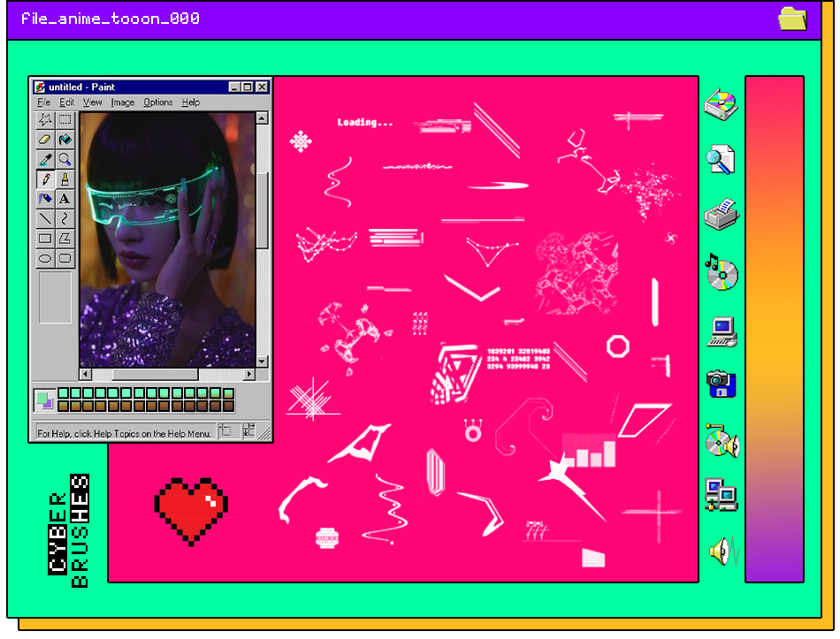Image resolution: width=840 pixels, height=639 pixels.
Task: Click the orange-purple gradient panel on right
Action: pos(775,329)
